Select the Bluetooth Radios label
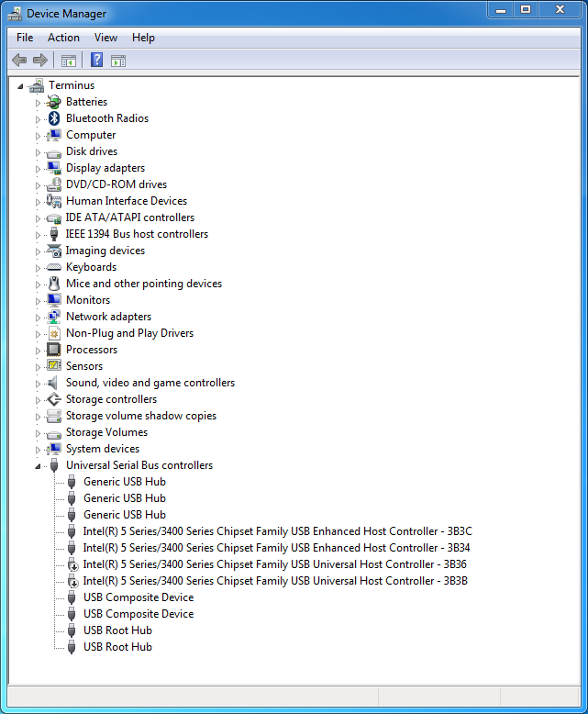The width and height of the screenshot is (588, 714). coord(107,118)
